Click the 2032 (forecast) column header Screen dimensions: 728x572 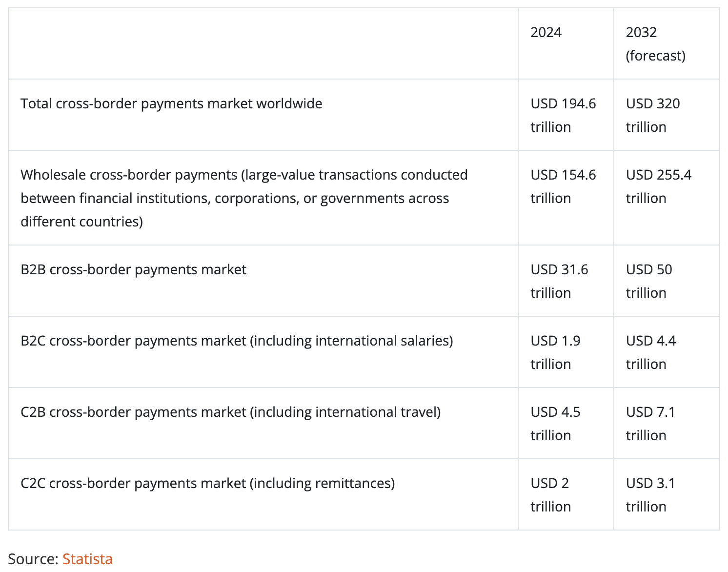655,44
